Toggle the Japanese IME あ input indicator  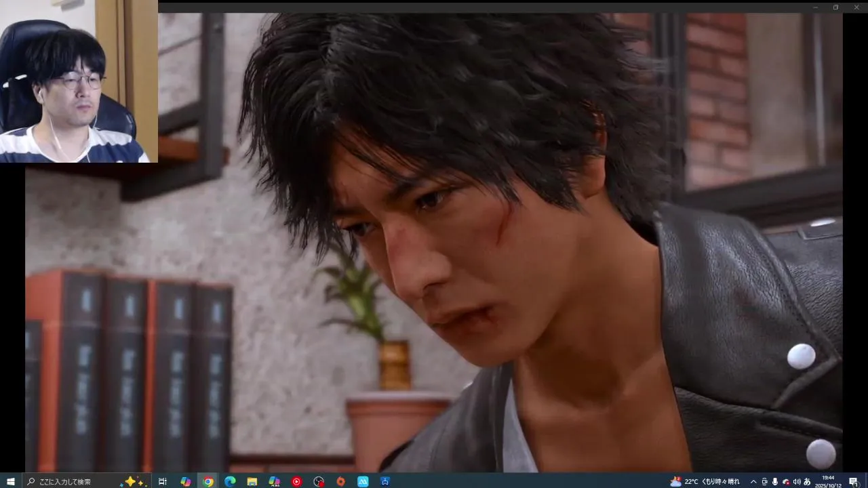(807, 481)
